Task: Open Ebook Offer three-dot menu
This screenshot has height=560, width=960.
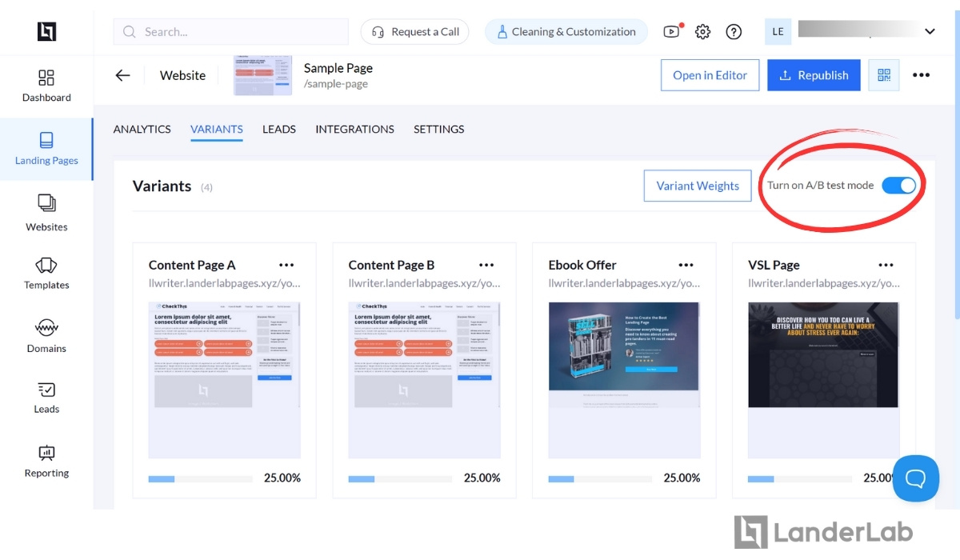Action: 686,265
